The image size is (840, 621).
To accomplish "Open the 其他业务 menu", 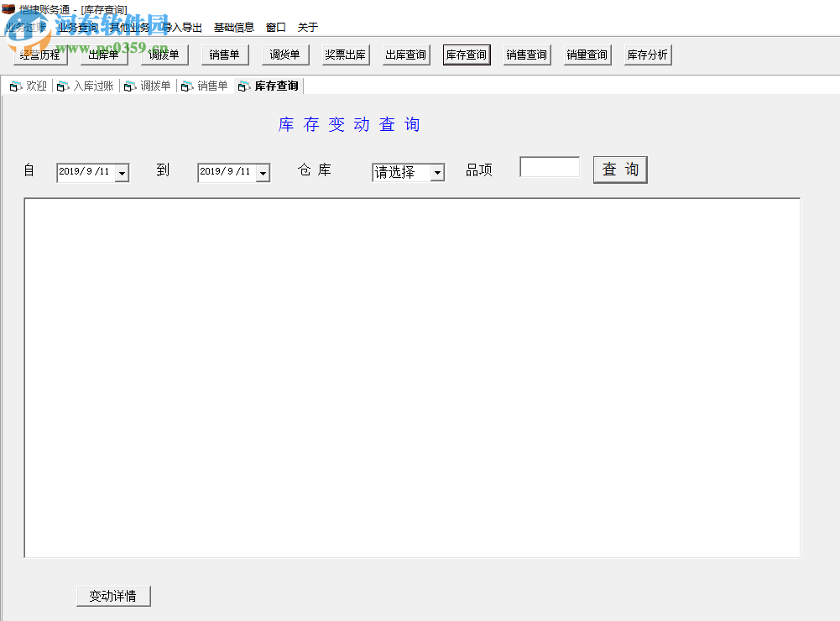I will click(x=129, y=28).
